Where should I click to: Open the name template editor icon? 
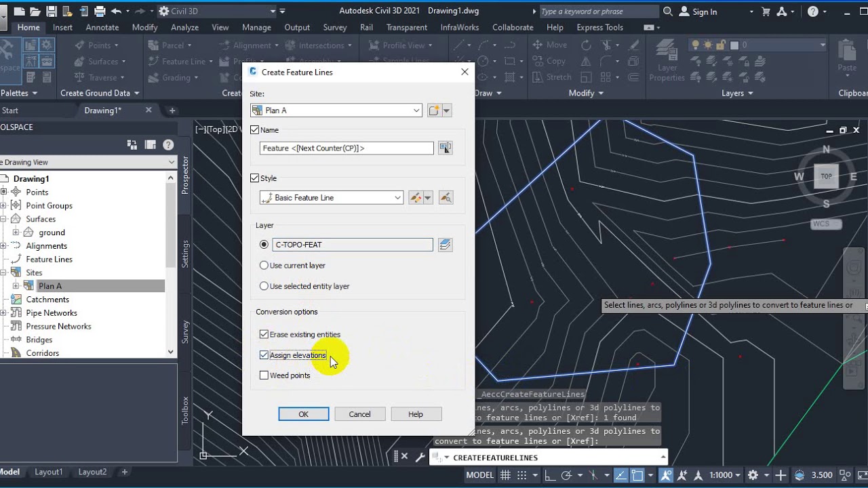coord(445,148)
